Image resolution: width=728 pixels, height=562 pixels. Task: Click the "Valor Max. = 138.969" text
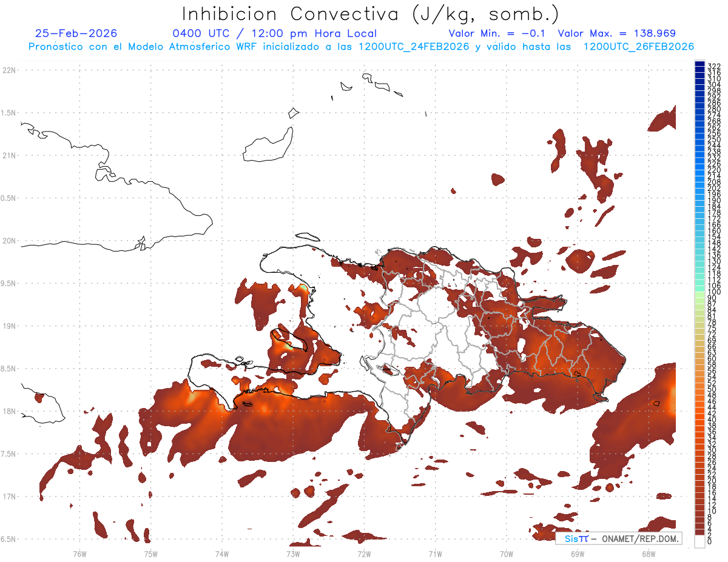click(616, 33)
